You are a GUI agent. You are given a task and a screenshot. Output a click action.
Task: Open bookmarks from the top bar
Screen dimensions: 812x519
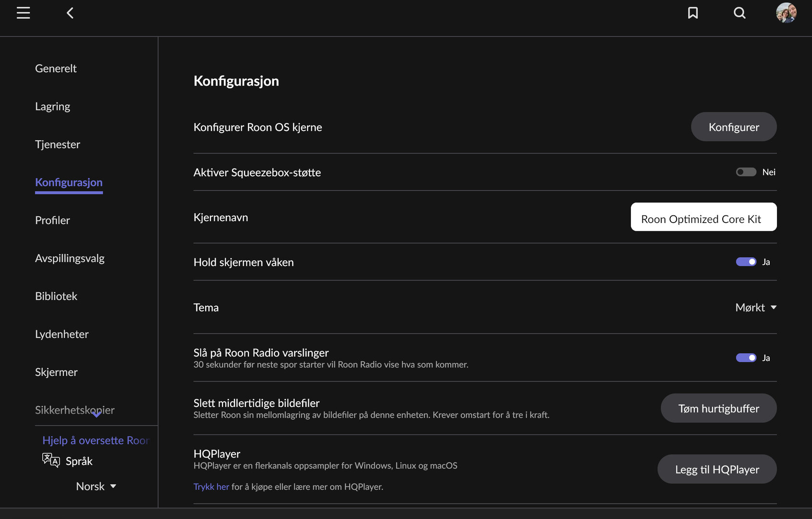tap(692, 13)
